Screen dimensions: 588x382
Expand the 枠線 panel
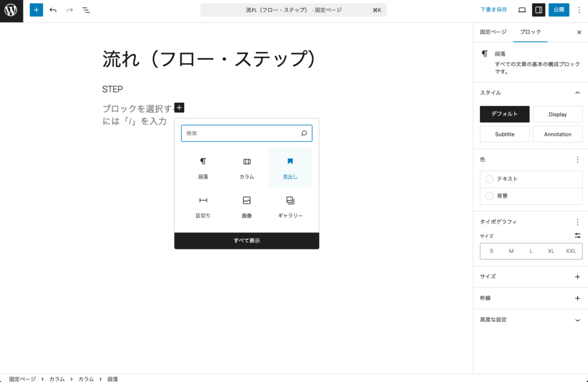[x=530, y=298]
